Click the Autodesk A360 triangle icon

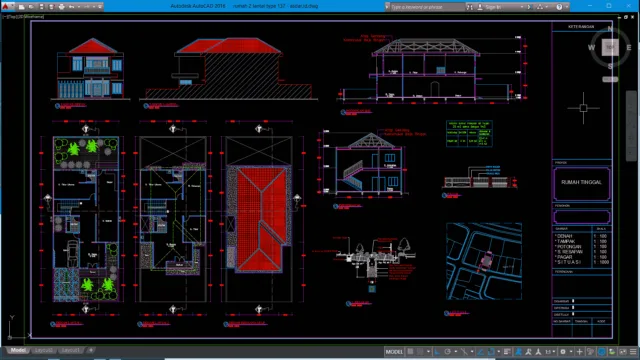point(540,7)
